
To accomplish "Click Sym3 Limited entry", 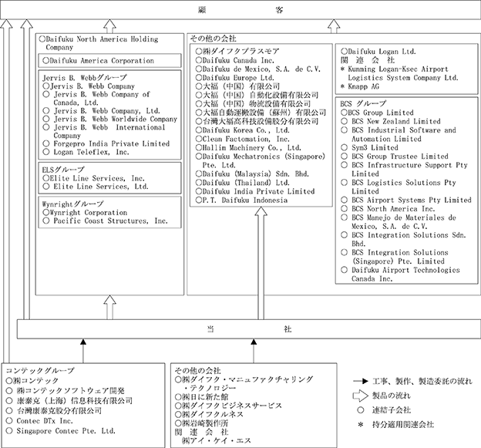I will coord(370,147).
